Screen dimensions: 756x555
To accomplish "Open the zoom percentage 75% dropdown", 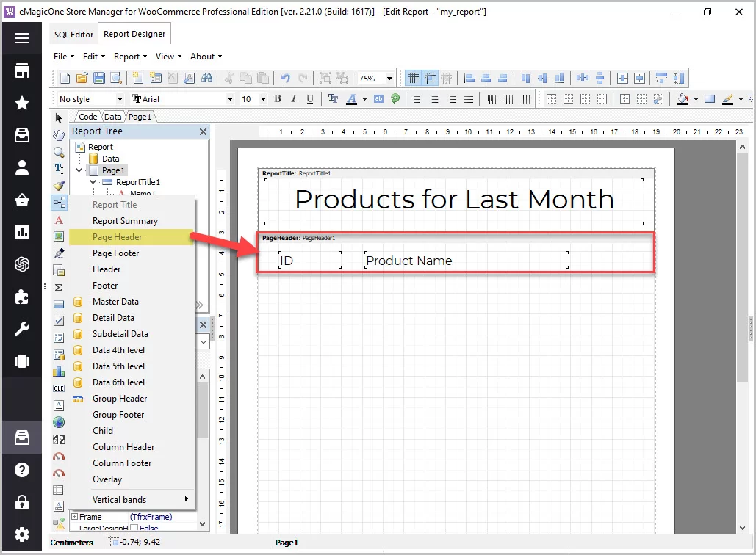I will (x=389, y=79).
